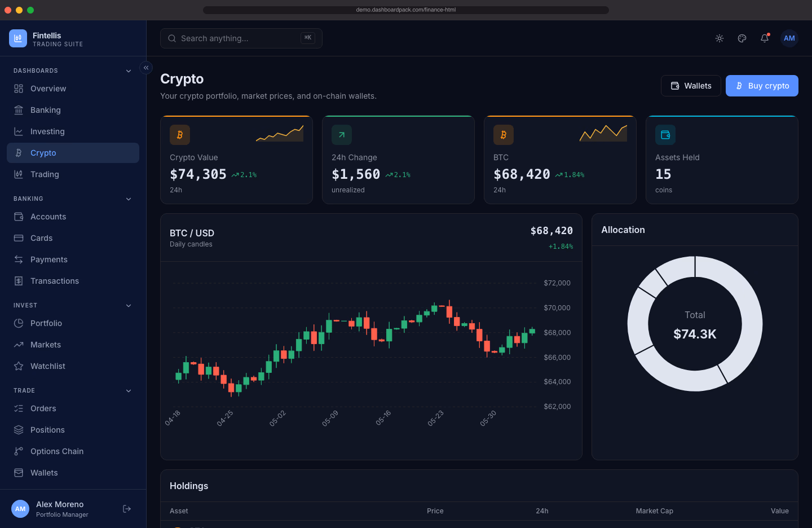Click the 05-16 date axis label

[383, 418]
